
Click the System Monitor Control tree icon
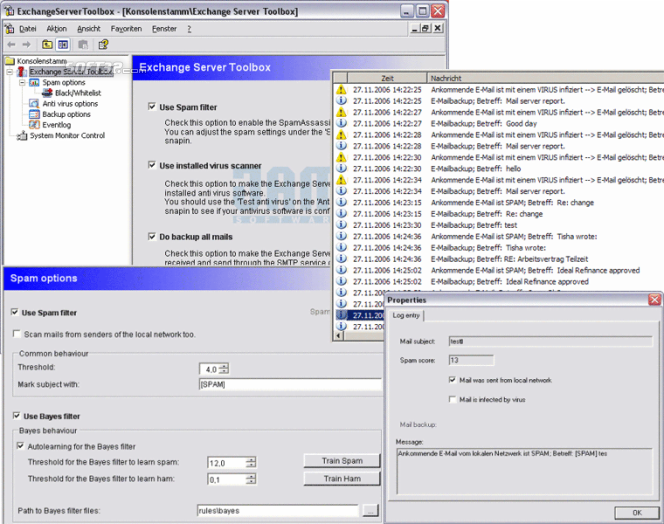click(x=22, y=136)
